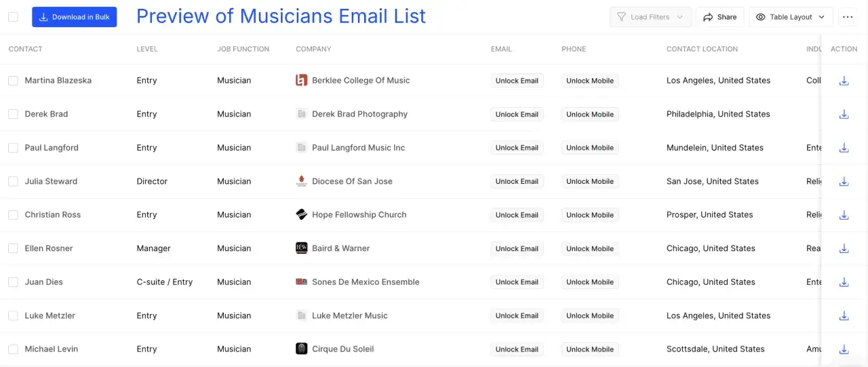Viewport: 868px width, 367px height.
Task: Download Paul Langford's contact row
Action: tap(844, 148)
